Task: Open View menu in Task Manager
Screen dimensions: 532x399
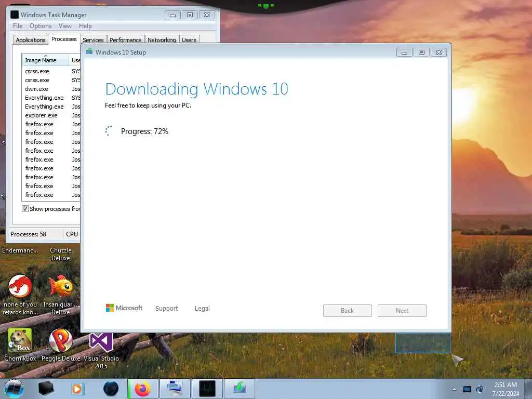Action: (x=65, y=26)
